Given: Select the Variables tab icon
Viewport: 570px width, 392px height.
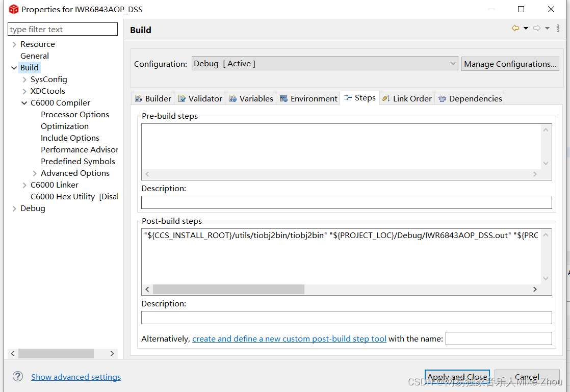Looking at the screenshot, I should point(232,98).
